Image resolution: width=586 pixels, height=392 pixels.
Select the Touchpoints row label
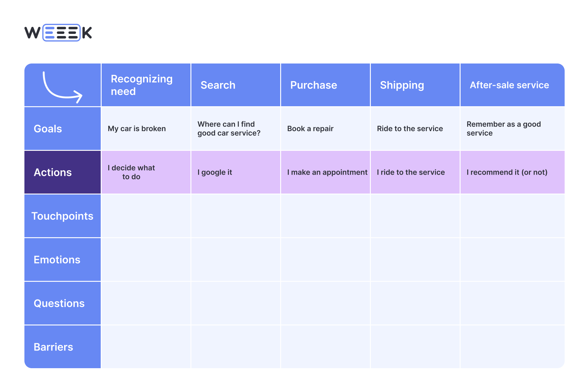(x=62, y=216)
